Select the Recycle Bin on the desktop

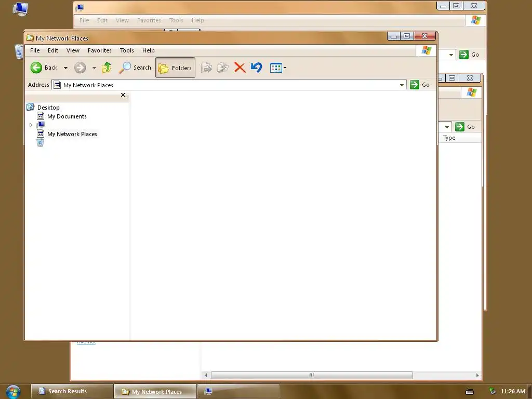coord(19,51)
